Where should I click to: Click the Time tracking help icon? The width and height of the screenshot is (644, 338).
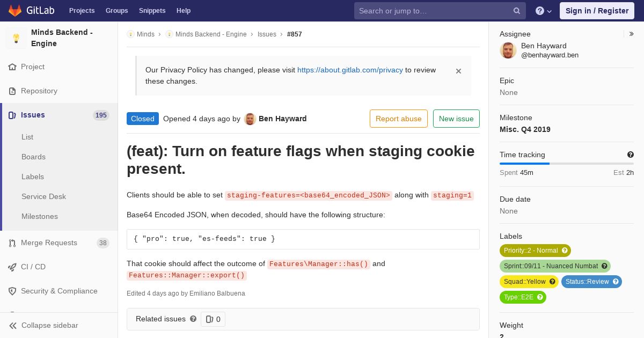[631, 155]
